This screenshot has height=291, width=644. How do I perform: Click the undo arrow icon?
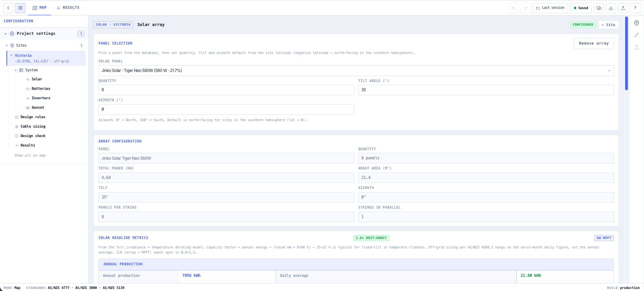(513, 8)
